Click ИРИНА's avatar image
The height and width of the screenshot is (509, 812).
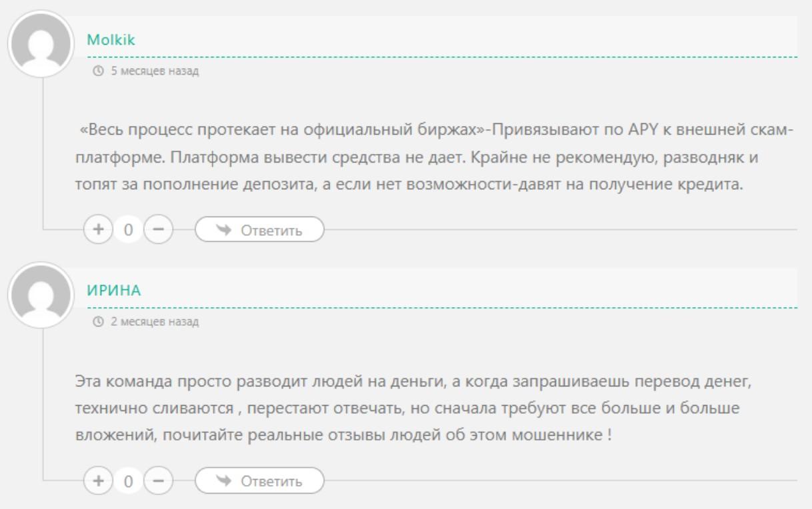tap(42, 294)
